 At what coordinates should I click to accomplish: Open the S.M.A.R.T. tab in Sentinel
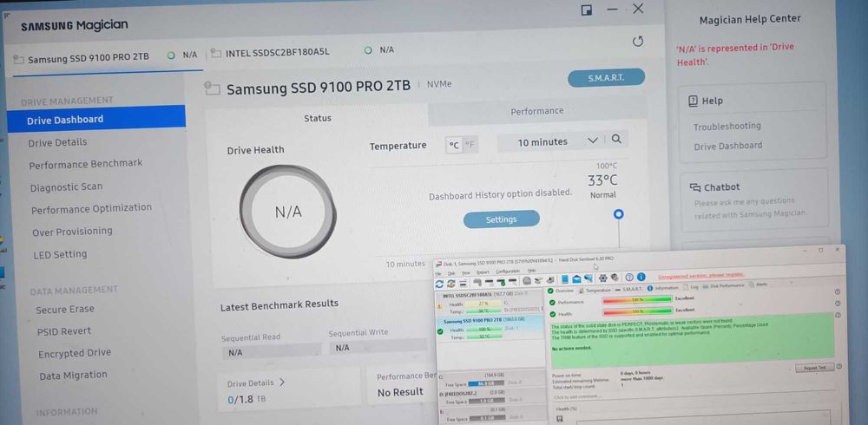628,290
